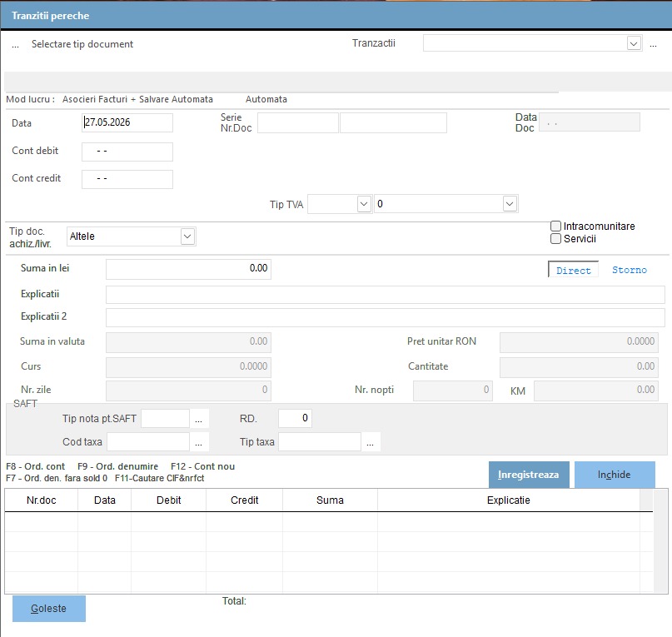Click the Cont debit field
The height and width of the screenshot is (637, 672).
pos(127,152)
